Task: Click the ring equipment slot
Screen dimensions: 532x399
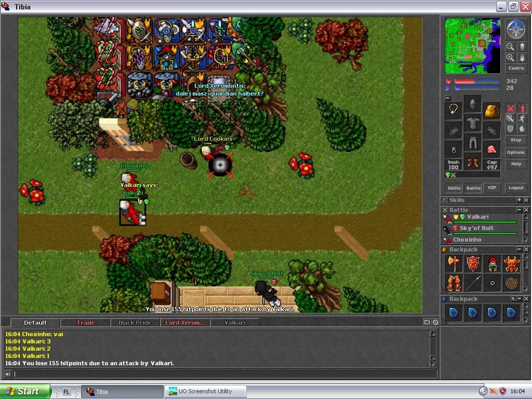Action: point(453,149)
